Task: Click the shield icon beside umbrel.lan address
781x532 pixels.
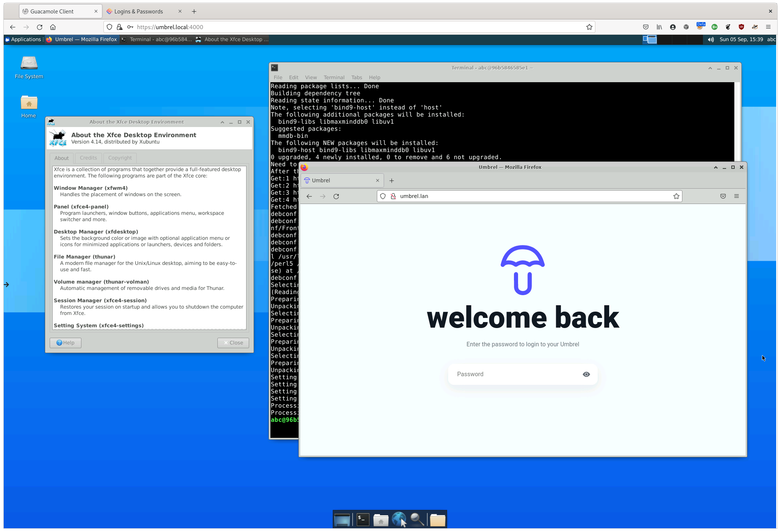Action: 383,196
